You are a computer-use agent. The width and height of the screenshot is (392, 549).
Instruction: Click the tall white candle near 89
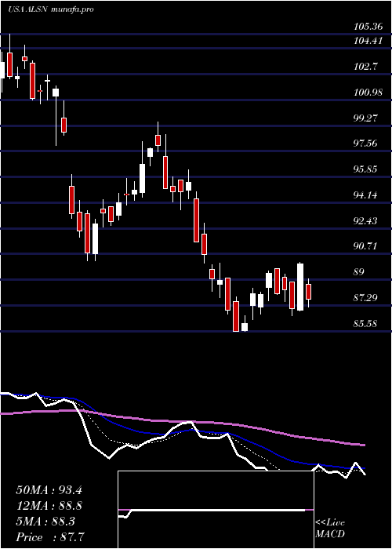pos(300,287)
